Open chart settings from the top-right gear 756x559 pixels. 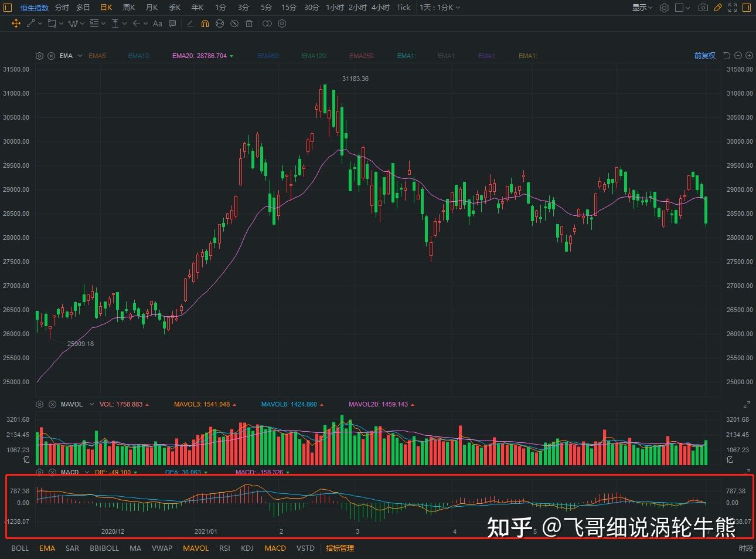pos(664,8)
